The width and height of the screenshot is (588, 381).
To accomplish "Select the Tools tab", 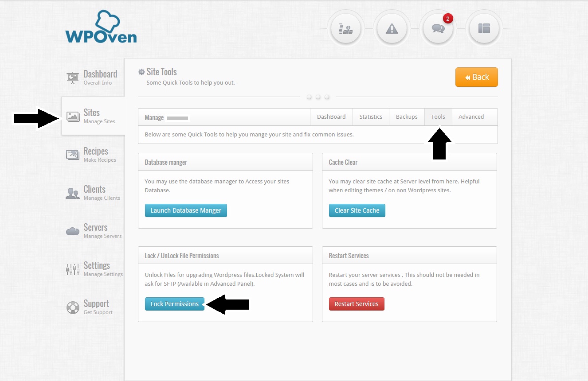I will [438, 117].
